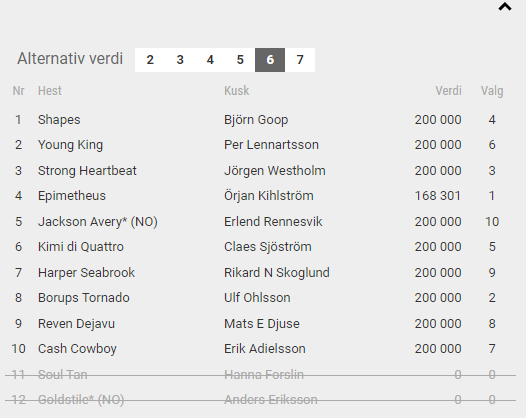Sort by the Kusk column header
Viewport: 526px width, 418px height.
(236, 91)
